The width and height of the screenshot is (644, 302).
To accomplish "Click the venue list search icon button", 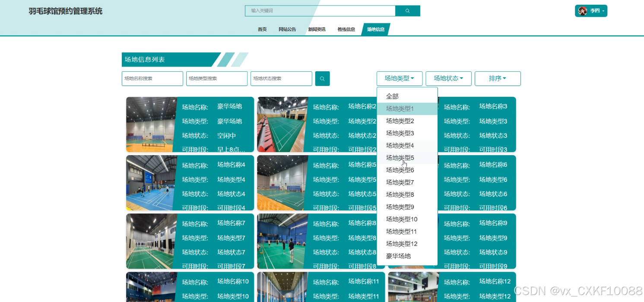I will [x=323, y=79].
